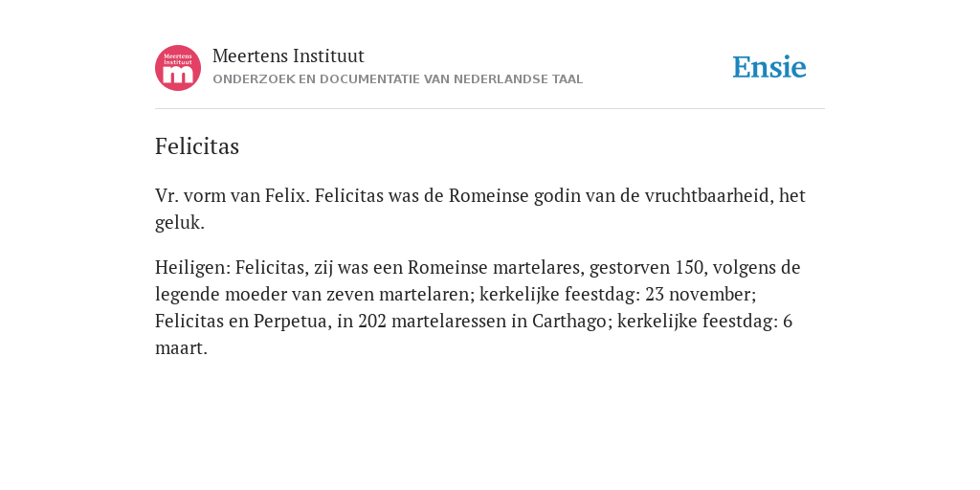Screen dimensions: 980x490
Task: Click the word 'geluk.' in the first paragraph
Action: coord(180,223)
